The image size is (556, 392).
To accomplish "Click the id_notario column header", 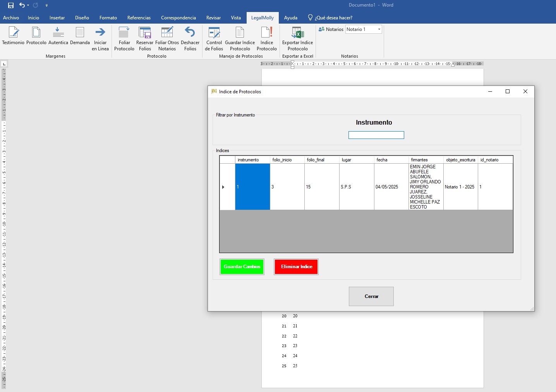I will (495, 160).
